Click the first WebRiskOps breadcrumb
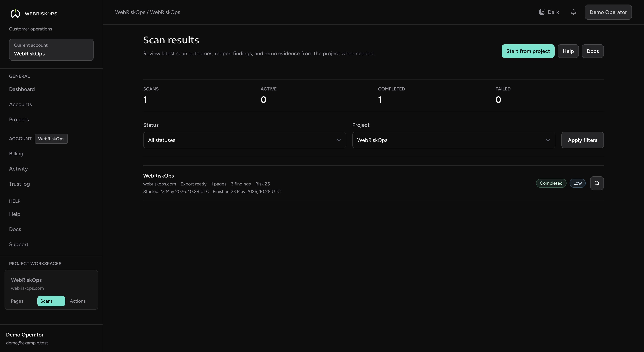The height and width of the screenshot is (352, 644). (x=130, y=12)
